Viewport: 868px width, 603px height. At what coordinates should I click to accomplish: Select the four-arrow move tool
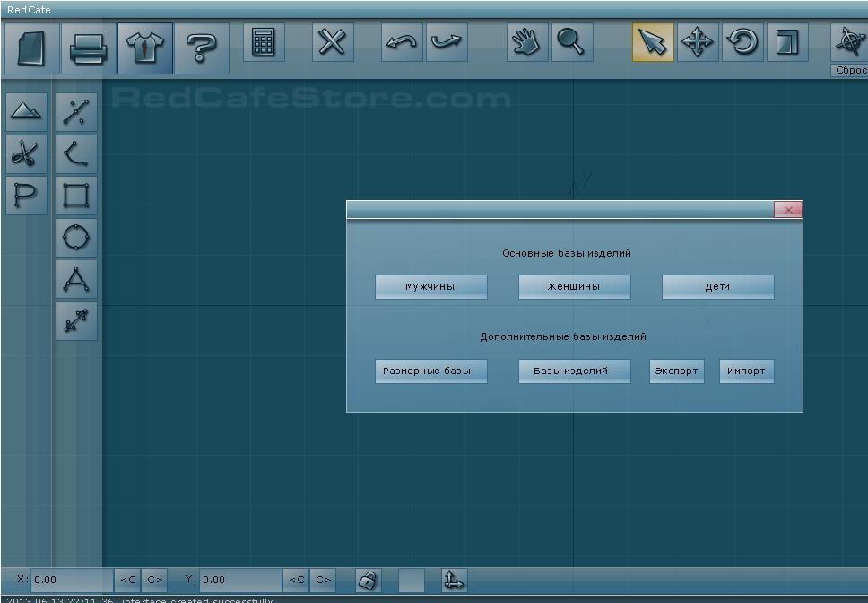pos(698,42)
